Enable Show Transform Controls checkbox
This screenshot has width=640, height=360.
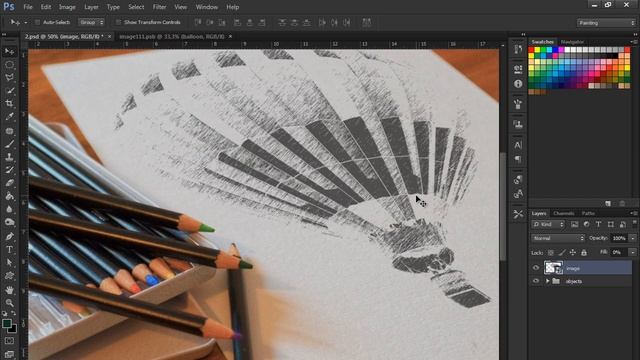point(118,22)
